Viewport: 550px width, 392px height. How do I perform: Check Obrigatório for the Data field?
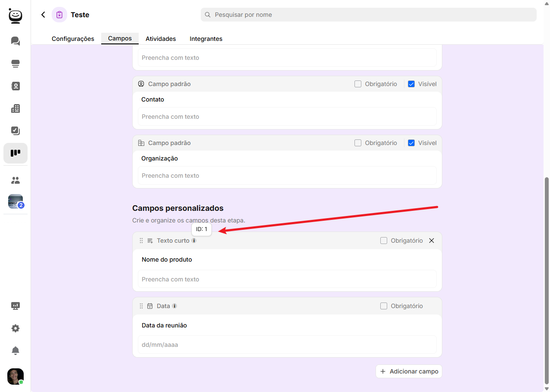[384, 306]
